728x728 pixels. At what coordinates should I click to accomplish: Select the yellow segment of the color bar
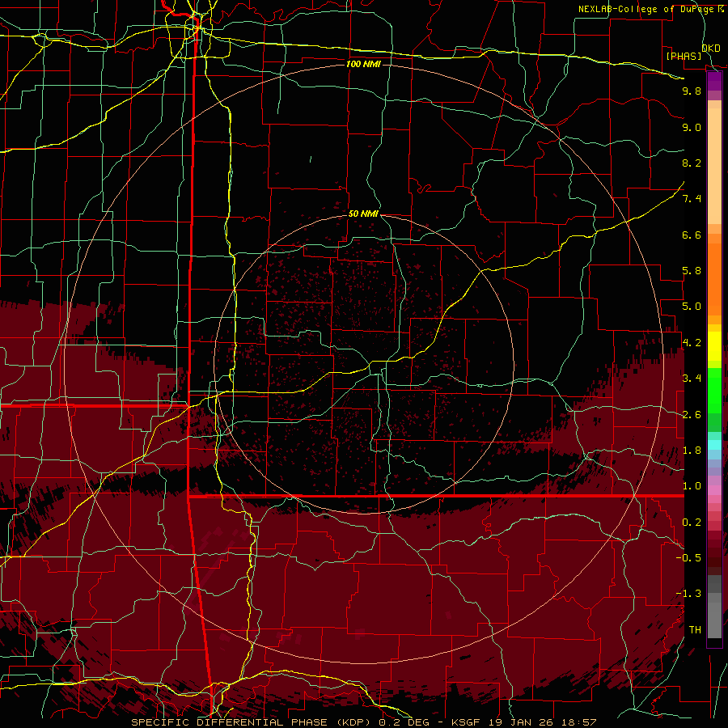point(714,346)
